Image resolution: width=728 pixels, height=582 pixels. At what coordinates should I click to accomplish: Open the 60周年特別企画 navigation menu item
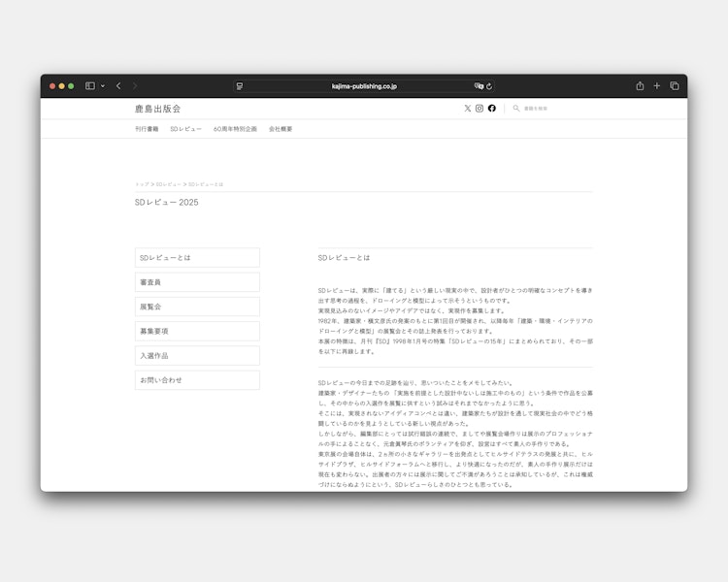pos(235,129)
